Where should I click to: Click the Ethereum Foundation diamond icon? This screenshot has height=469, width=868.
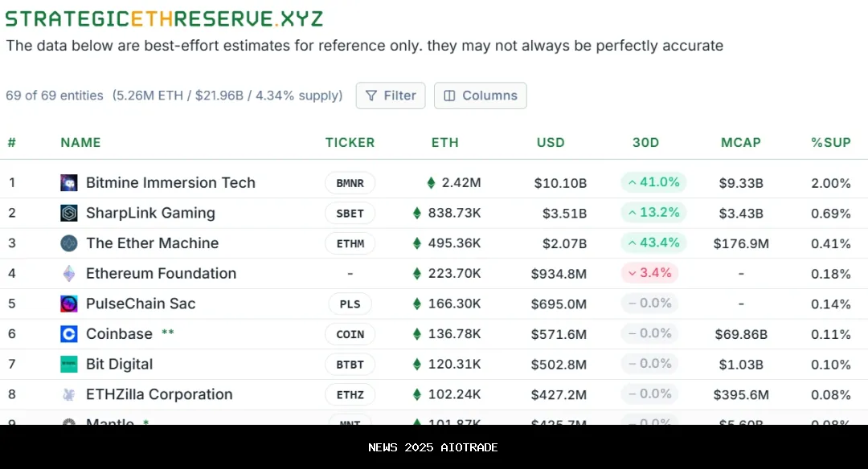point(69,274)
